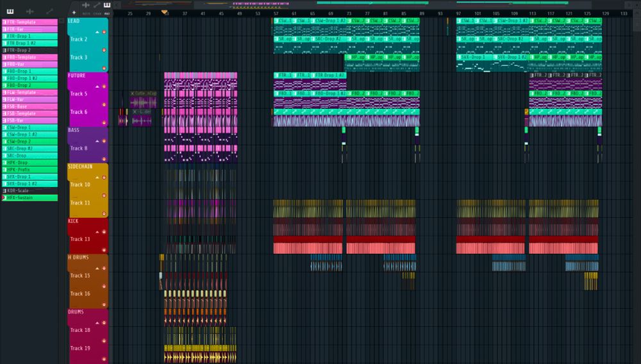The image size is (641, 364).
Task: Click the SIDECHAIN group name
Action: tap(79, 167)
